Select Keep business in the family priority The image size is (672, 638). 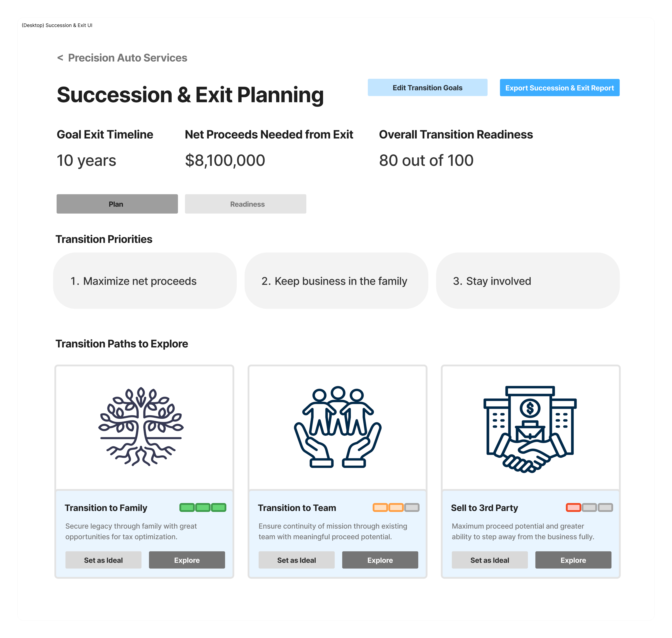[336, 281]
